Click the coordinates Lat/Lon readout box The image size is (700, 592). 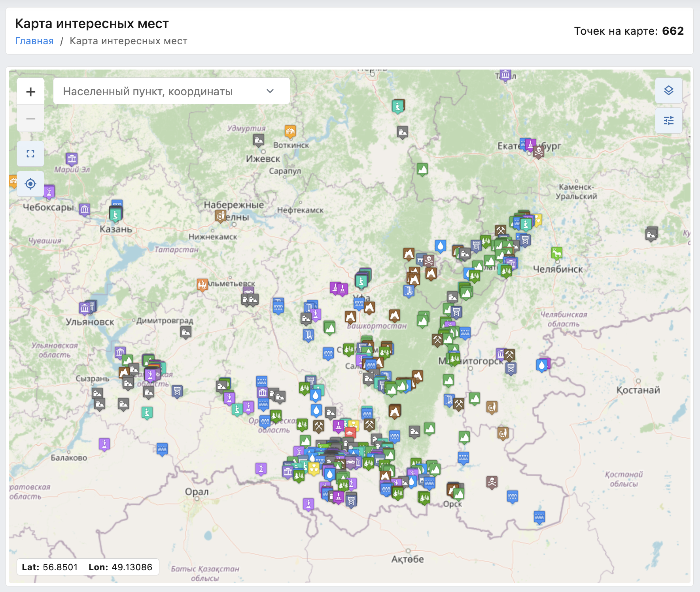pos(87,567)
